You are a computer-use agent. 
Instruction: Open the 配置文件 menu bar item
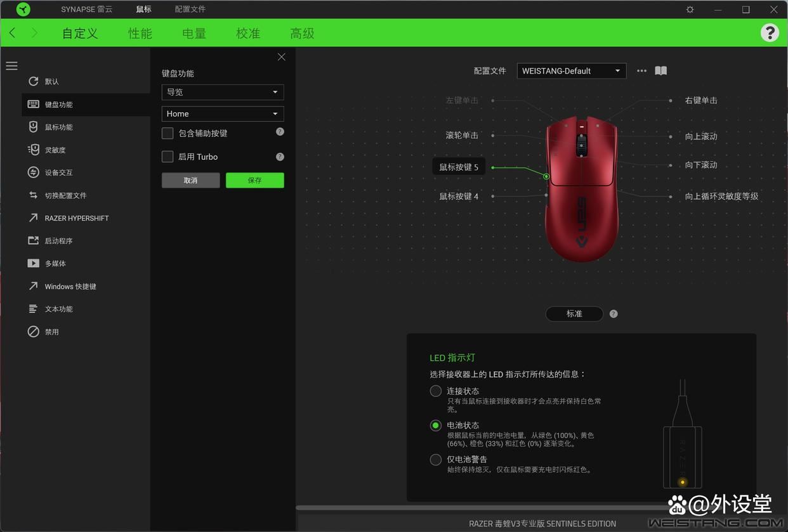point(190,9)
